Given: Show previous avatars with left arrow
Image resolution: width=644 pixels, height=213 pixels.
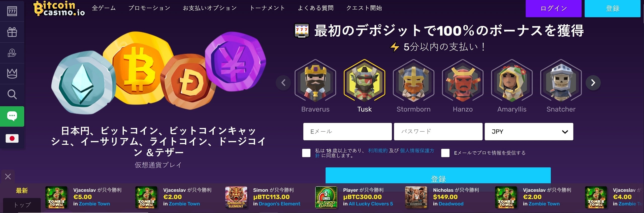Looking at the screenshot, I should [x=283, y=83].
